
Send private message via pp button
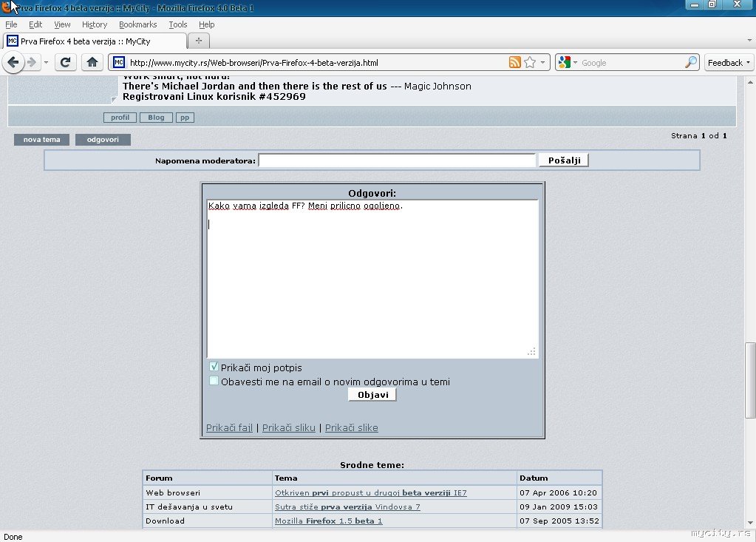click(x=185, y=117)
